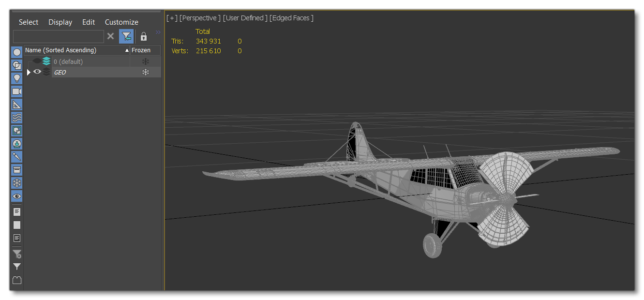
Task: Toggle the Display Geometry sphere filter icon
Action: click(x=17, y=52)
